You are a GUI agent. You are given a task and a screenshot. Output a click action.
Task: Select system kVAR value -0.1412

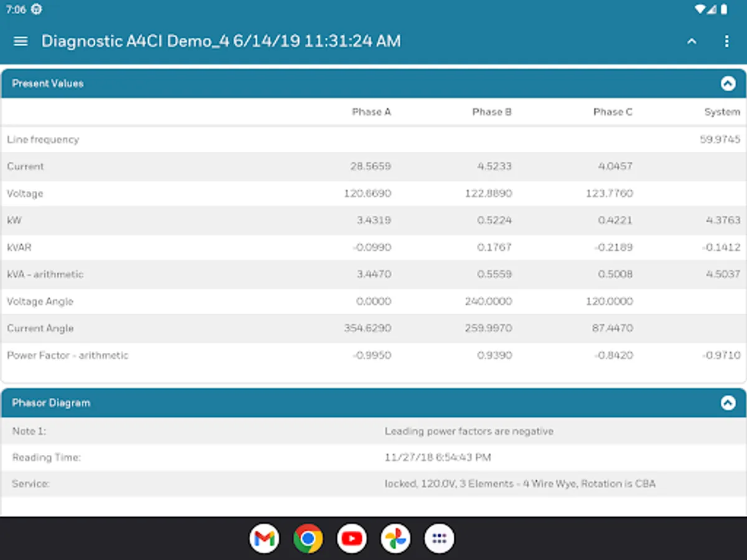[721, 248]
